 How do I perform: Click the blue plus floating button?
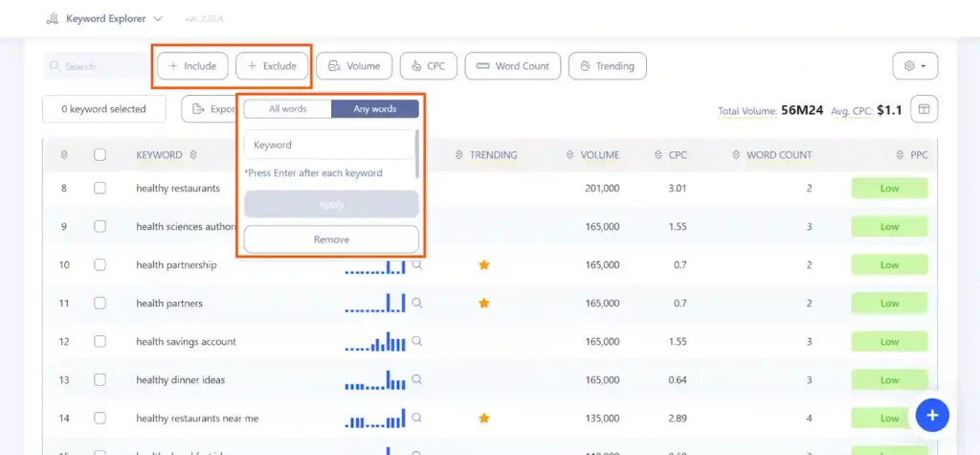(x=932, y=415)
